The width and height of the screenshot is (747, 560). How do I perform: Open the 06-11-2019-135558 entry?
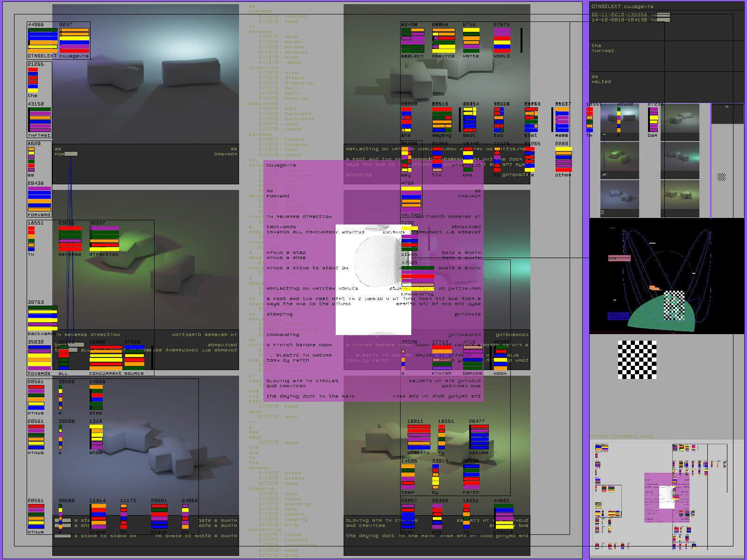click(x=621, y=15)
